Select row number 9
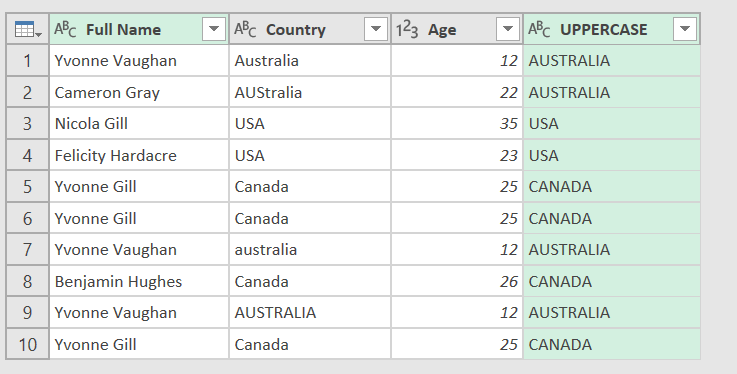 point(28,312)
